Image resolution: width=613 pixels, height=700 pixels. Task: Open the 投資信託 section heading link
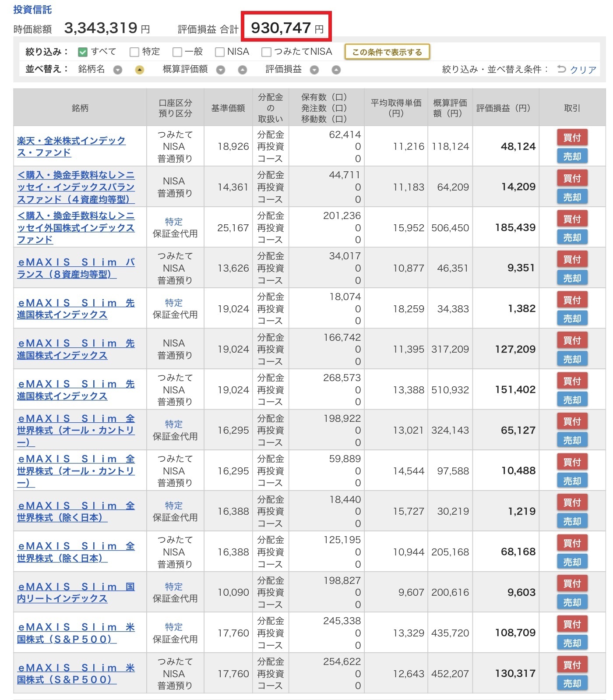pos(32,9)
